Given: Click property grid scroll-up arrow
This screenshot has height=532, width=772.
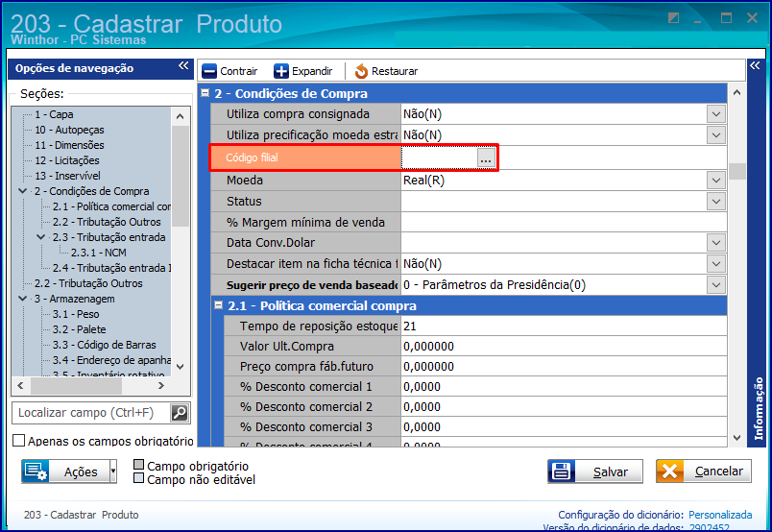Looking at the screenshot, I should (x=737, y=92).
